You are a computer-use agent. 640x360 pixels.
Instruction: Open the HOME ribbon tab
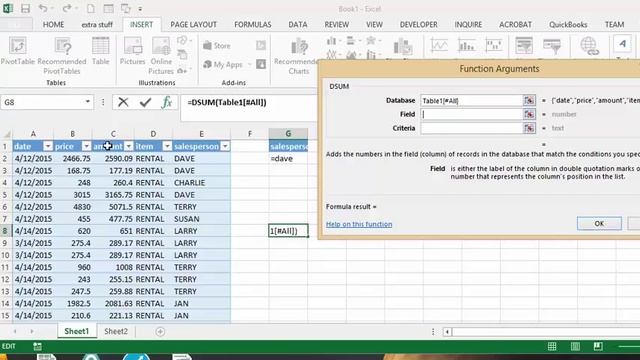pos(53,24)
